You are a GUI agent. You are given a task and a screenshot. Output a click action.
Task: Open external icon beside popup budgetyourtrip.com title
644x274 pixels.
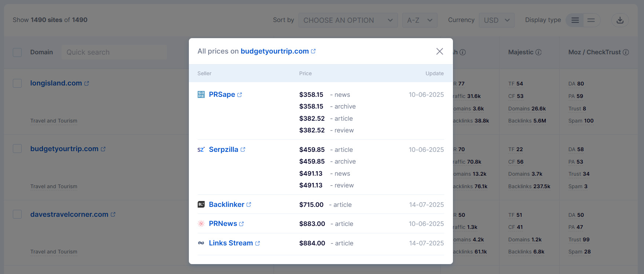[313, 51]
